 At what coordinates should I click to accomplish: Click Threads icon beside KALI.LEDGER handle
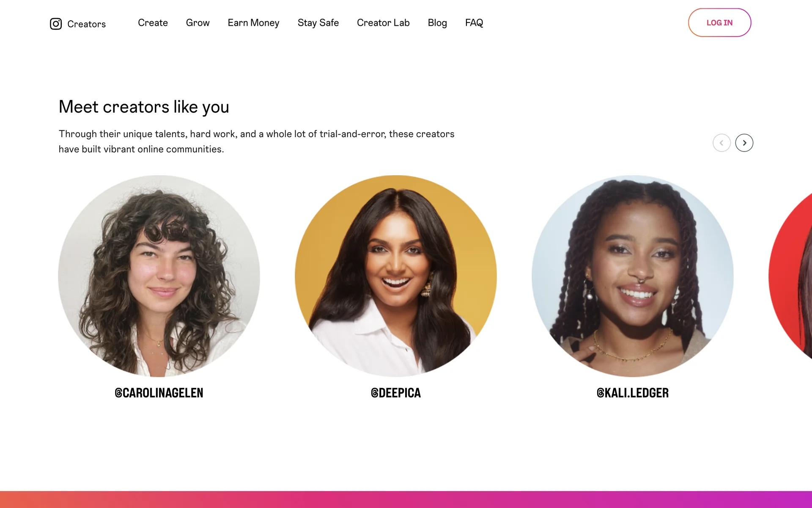[x=600, y=393]
